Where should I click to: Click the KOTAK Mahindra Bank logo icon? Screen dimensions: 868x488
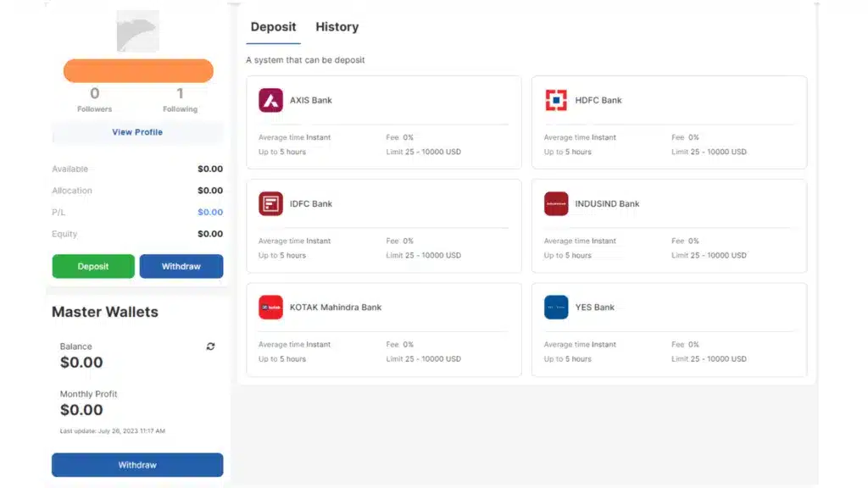tap(270, 307)
